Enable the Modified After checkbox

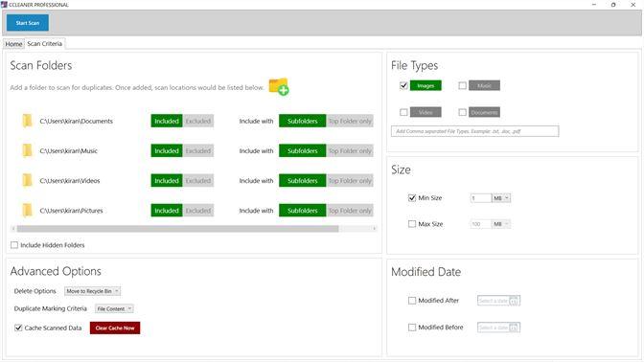(412, 301)
